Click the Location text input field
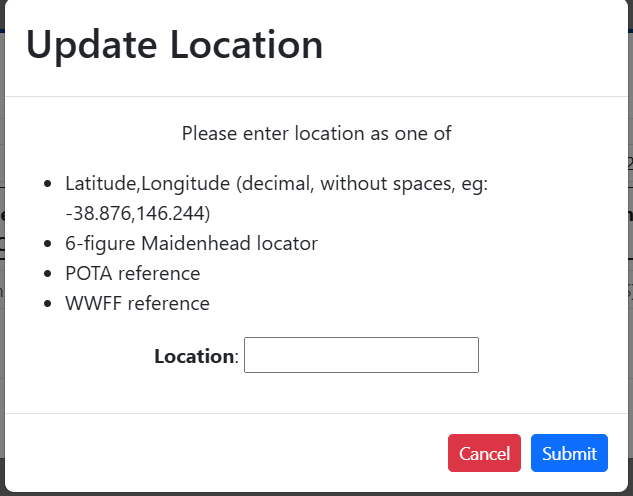 click(x=361, y=355)
